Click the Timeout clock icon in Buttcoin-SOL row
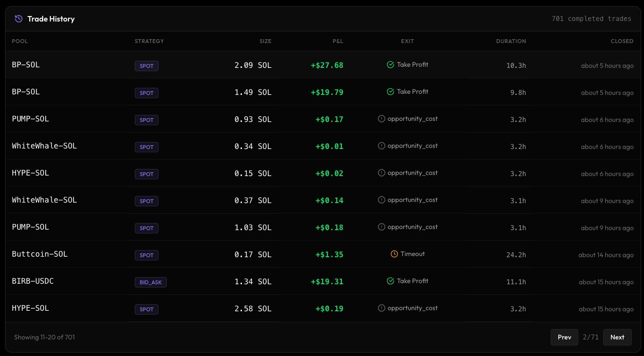This screenshot has height=356, width=644. click(394, 254)
